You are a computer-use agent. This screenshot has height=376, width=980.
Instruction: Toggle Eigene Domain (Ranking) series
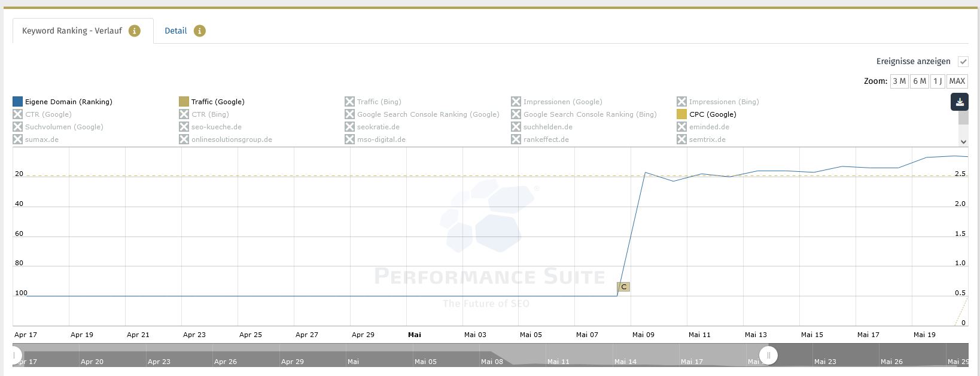point(62,102)
